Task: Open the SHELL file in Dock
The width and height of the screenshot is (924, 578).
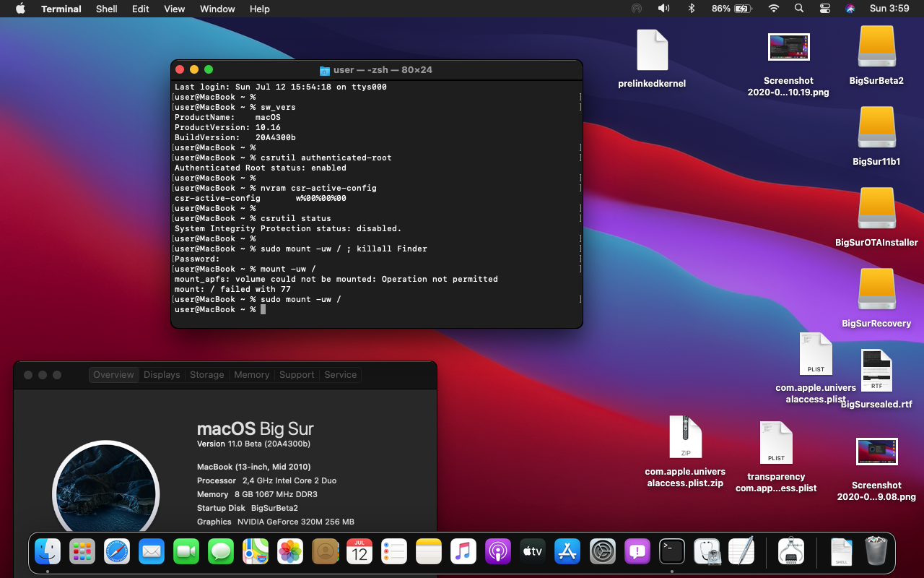Action: pos(841,552)
